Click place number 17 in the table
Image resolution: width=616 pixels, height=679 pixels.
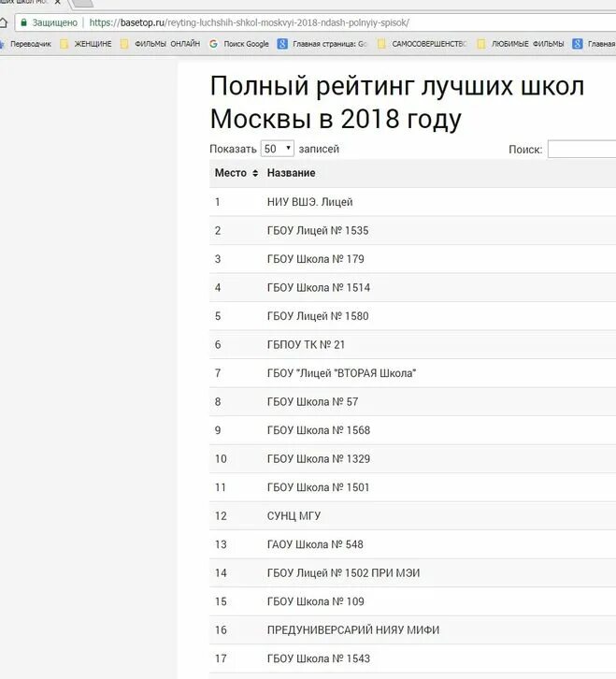coord(221,658)
